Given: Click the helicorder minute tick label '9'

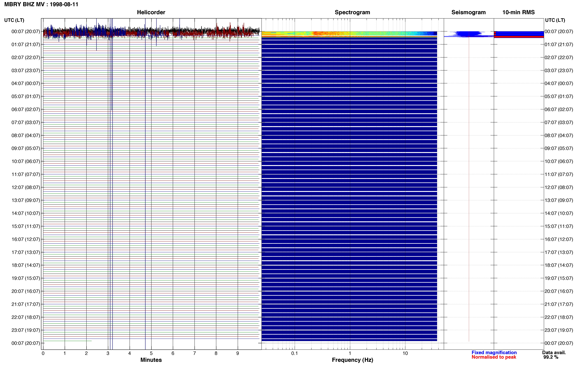Looking at the screenshot, I should coord(238,353).
